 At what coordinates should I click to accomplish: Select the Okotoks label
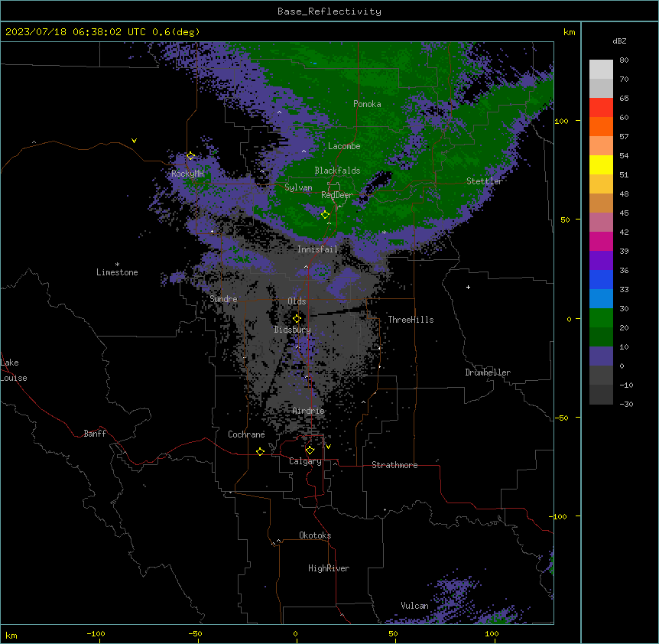315,535
